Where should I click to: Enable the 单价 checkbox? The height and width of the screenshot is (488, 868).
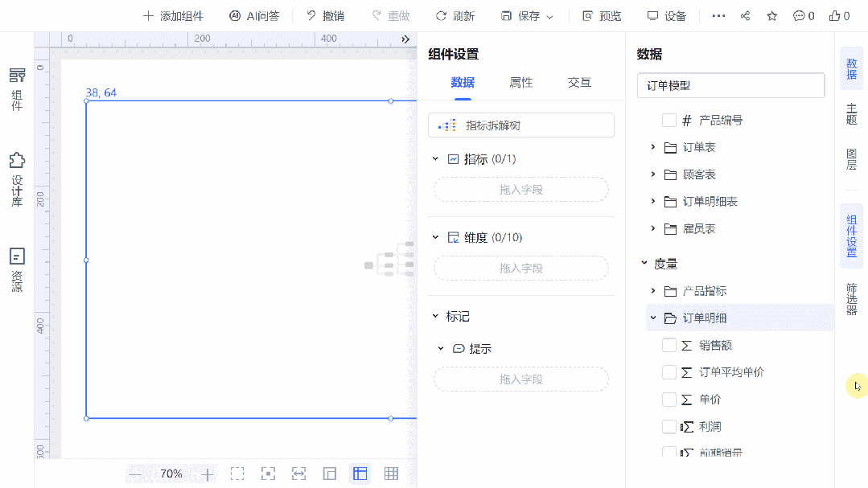coord(668,399)
